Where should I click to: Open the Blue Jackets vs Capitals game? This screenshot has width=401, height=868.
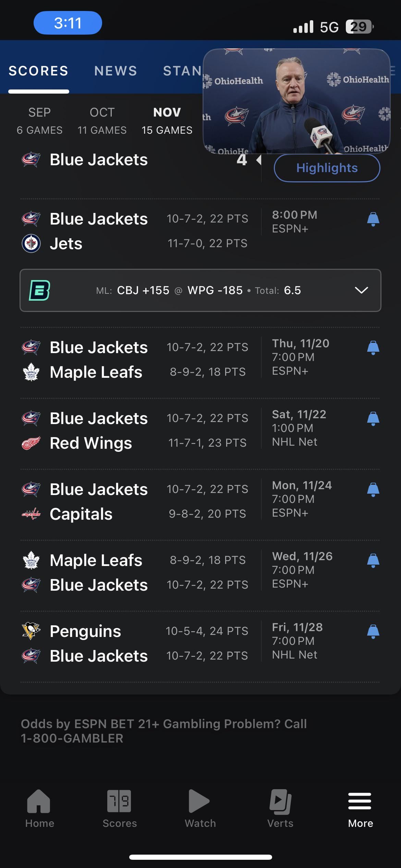tap(137, 502)
